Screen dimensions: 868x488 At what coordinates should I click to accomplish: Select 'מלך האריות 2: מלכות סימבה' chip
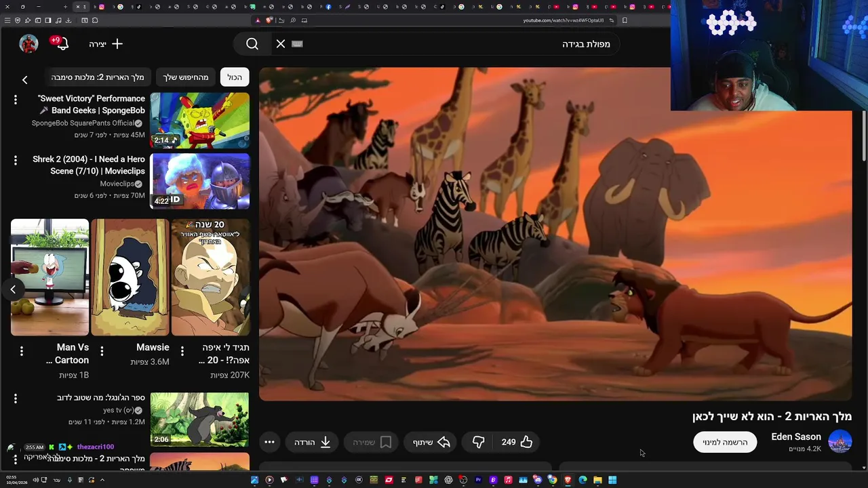pyautogui.click(x=98, y=77)
